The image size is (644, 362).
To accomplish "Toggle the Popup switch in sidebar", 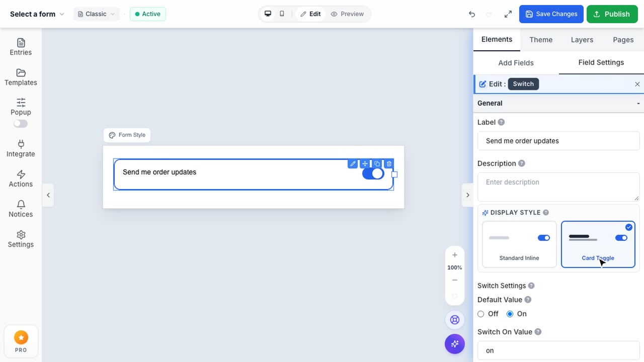I will pos(21,124).
